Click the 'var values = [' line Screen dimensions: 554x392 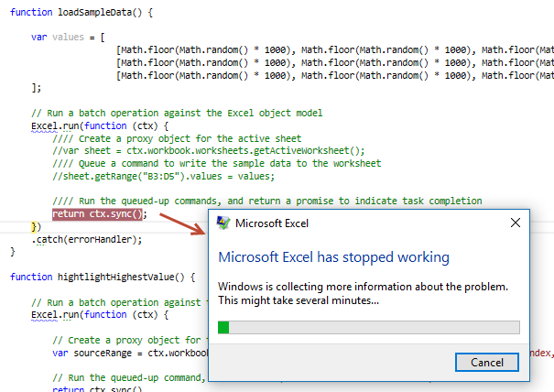[x=68, y=38]
